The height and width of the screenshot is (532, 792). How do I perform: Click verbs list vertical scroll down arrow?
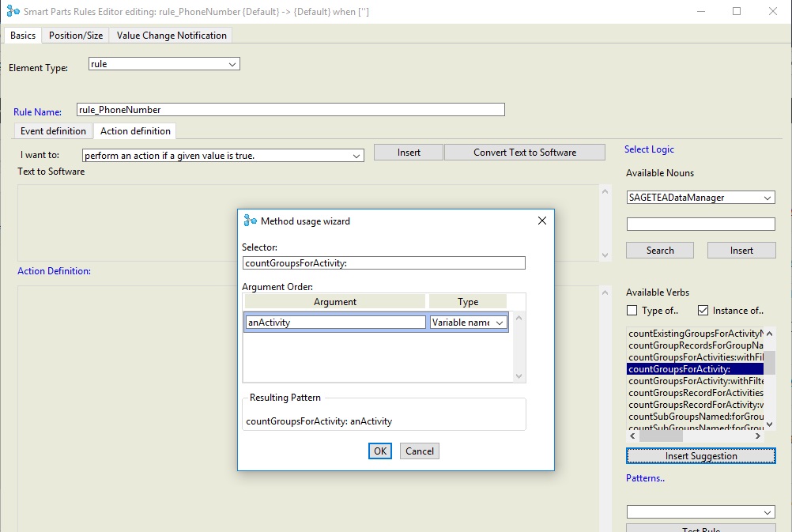point(769,424)
